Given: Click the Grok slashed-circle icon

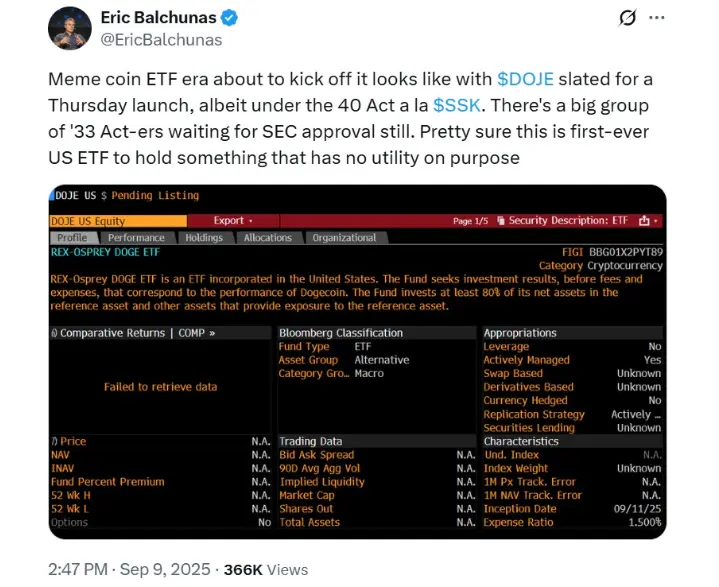Looking at the screenshot, I should [627, 18].
